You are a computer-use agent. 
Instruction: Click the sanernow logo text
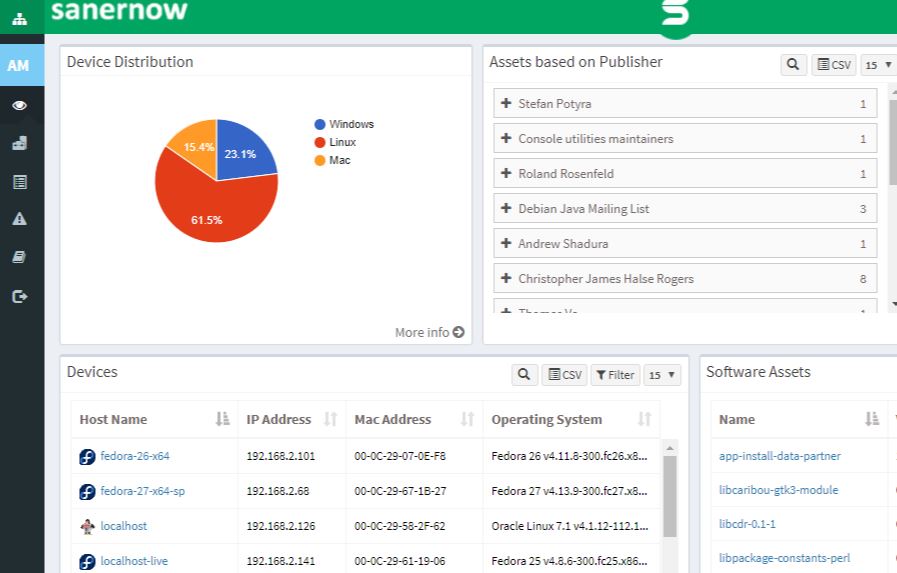point(119,10)
